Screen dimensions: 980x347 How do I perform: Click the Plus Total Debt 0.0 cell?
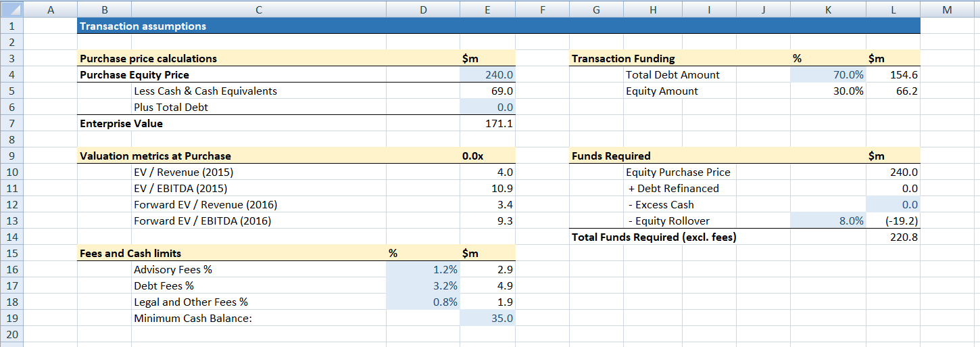coord(487,108)
